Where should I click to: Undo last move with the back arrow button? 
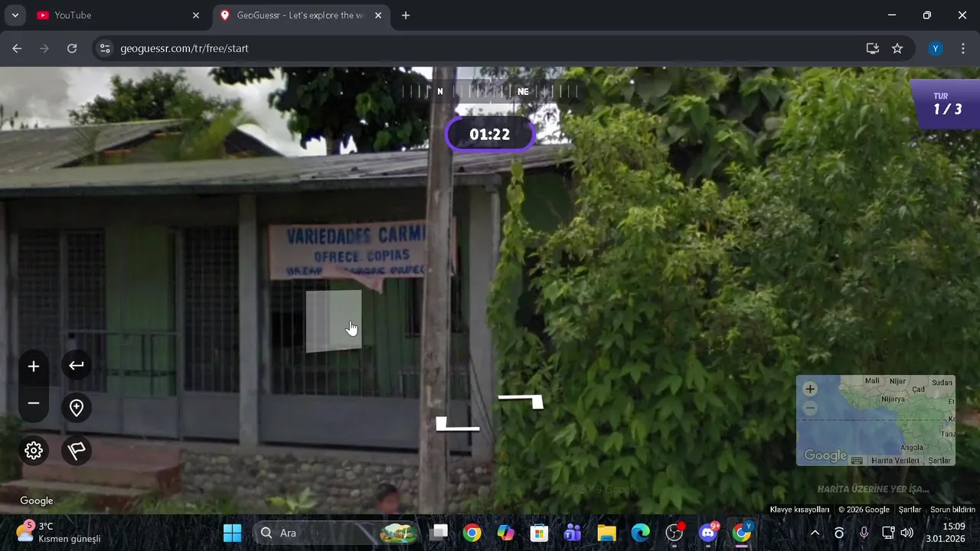[x=77, y=365]
